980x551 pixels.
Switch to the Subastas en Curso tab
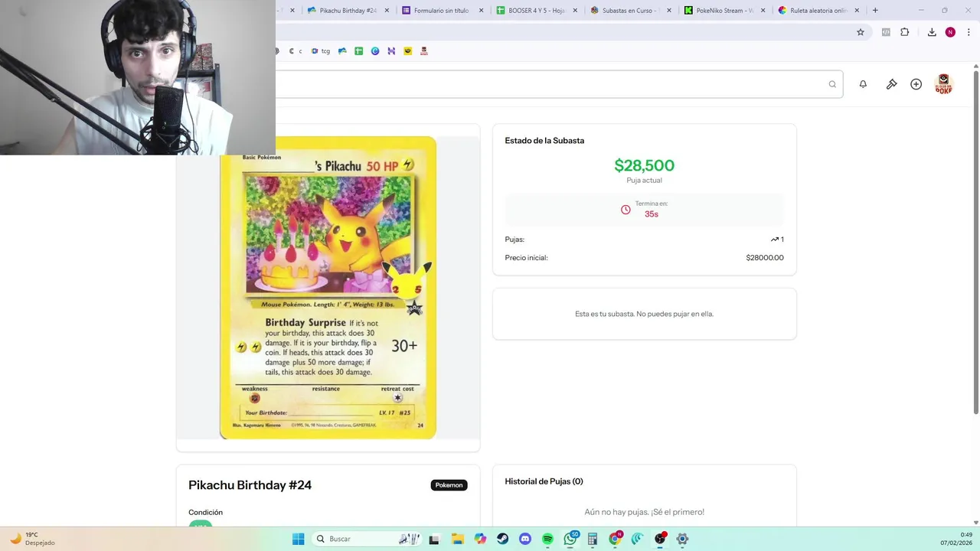pos(628,11)
